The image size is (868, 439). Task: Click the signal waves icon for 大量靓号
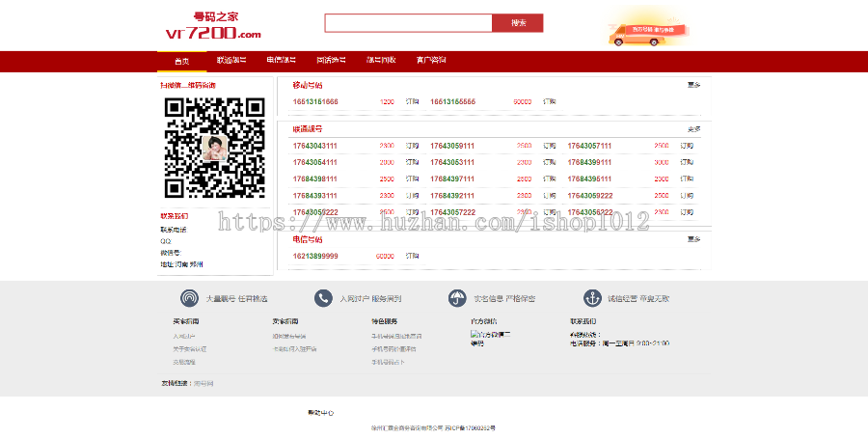189,298
